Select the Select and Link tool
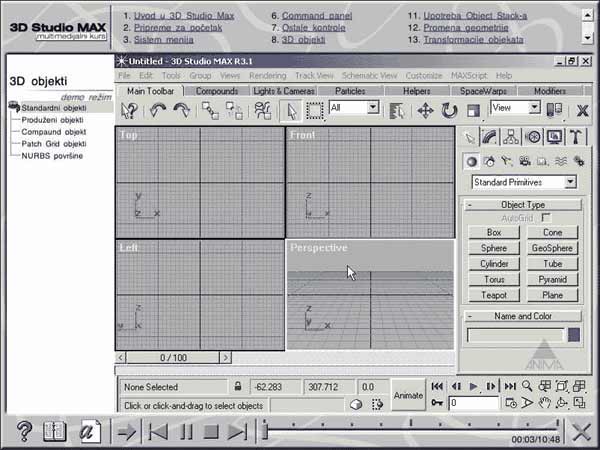 210,111
